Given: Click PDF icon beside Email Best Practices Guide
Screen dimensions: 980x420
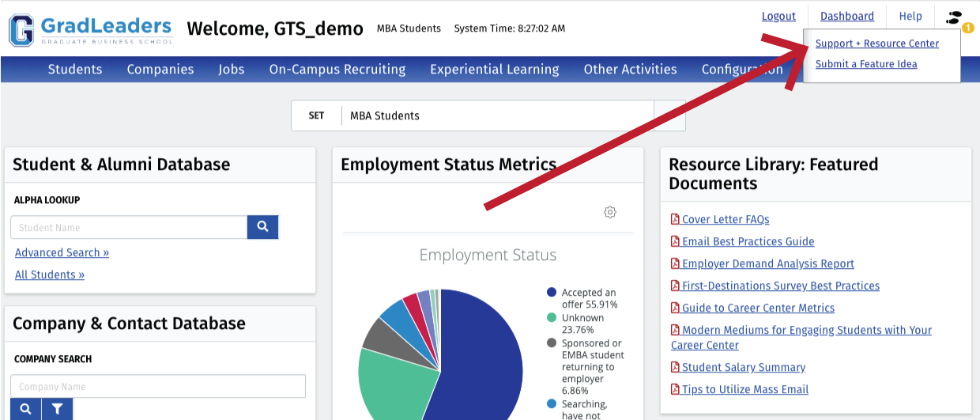Looking at the screenshot, I should click(x=675, y=241).
